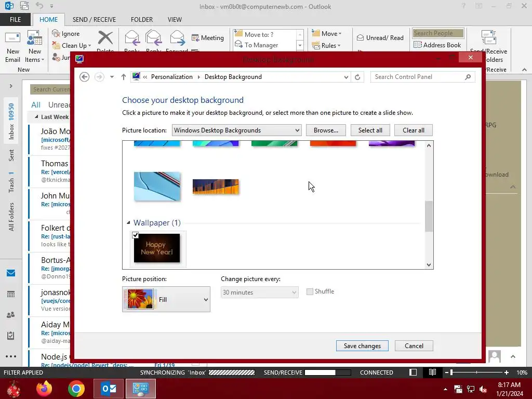
Task: Click the Select all button
Action: point(370,130)
